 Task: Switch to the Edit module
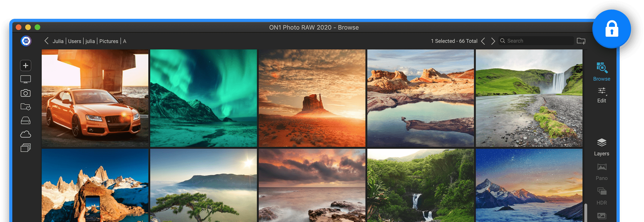[602, 95]
